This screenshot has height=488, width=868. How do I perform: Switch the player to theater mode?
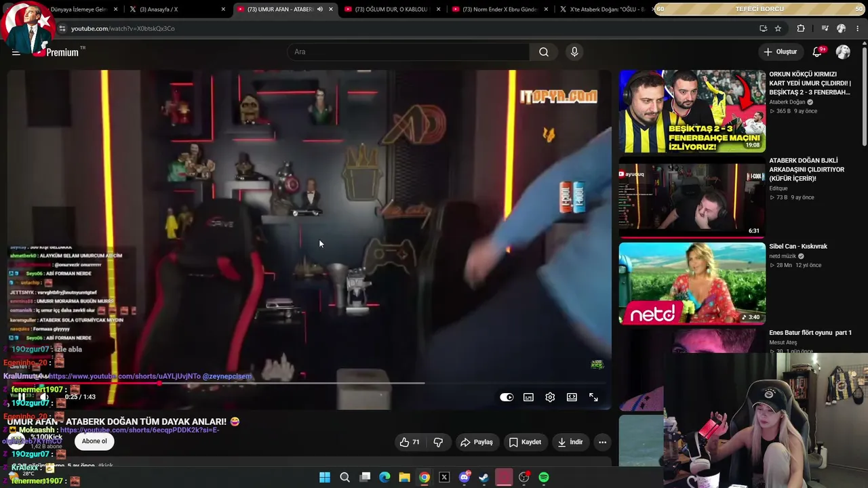point(572,397)
